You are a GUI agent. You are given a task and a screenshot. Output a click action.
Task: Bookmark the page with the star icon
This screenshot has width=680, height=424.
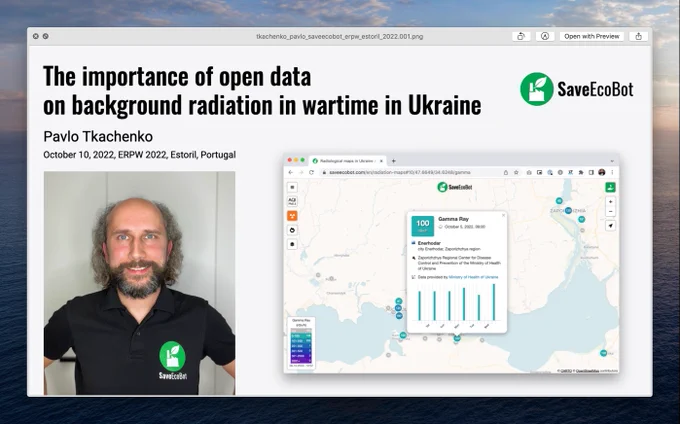tap(516, 172)
